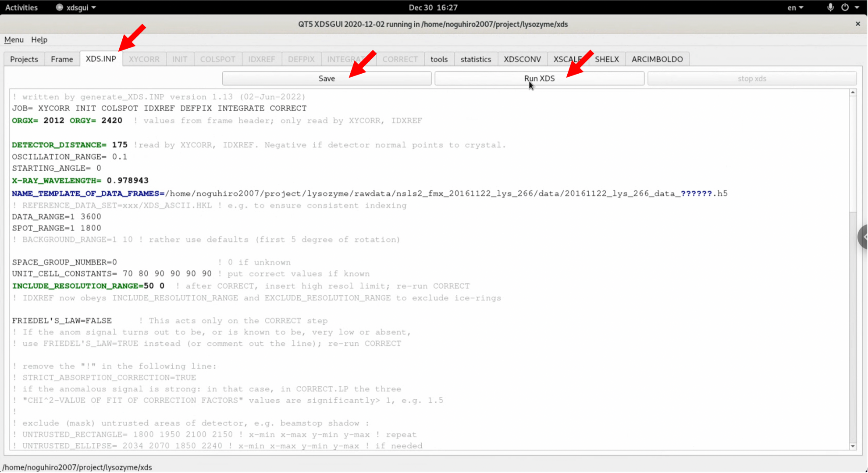The width and height of the screenshot is (868, 473).
Task: Click the editor scrollbar down arrow
Action: tap(853, 446)
